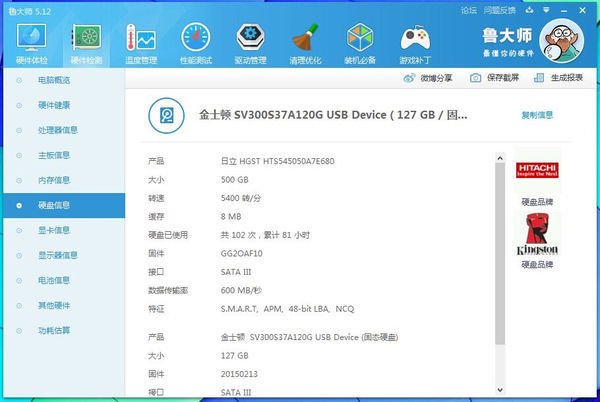Click the download arrow icon in title bar
The width and height of the screenshot is (600, 402).
coord(529,10)
